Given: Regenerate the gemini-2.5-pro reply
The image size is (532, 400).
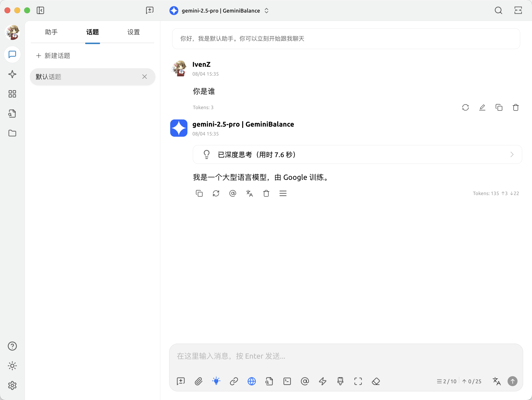Looking at the screenshot, I should 216,193.
